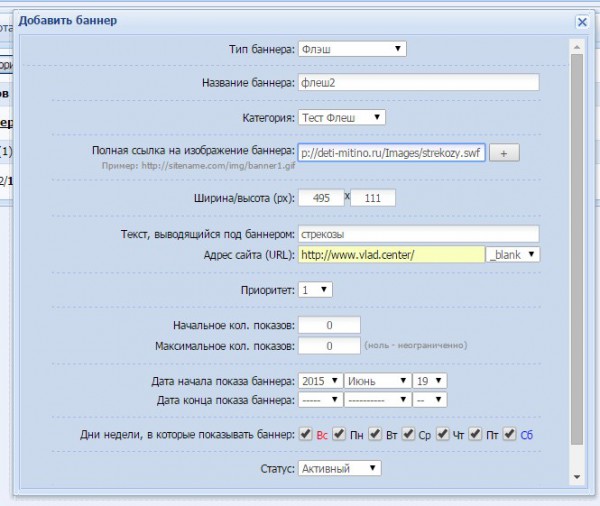Click the text under banner field стрекозы
600x506 pixels.
[x=419, y=234]
